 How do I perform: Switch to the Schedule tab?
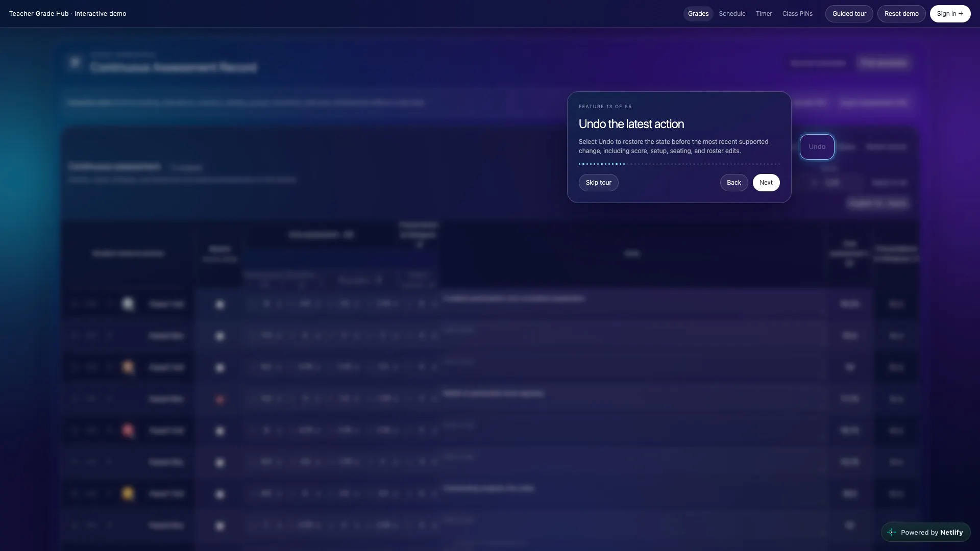[732, 14]
